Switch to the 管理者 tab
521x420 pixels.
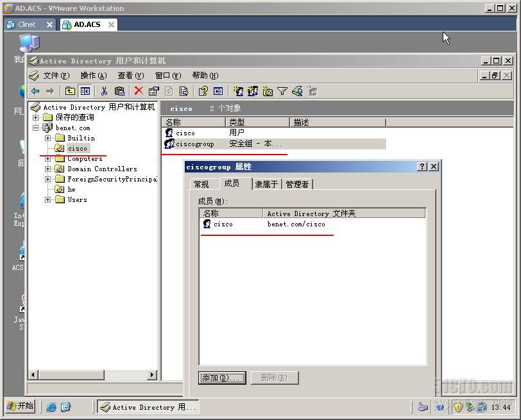pos(297,184)
